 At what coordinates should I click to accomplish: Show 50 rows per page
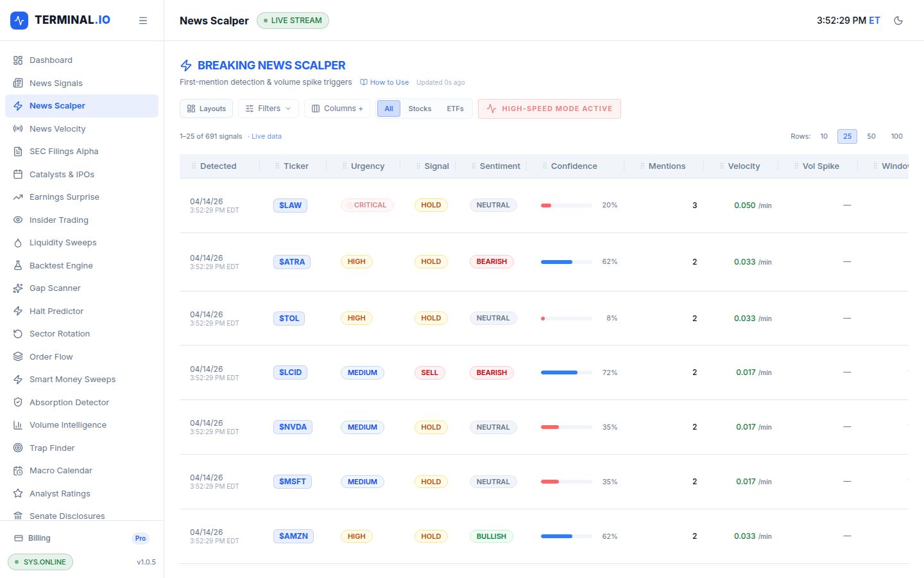(x=871, y=136)
